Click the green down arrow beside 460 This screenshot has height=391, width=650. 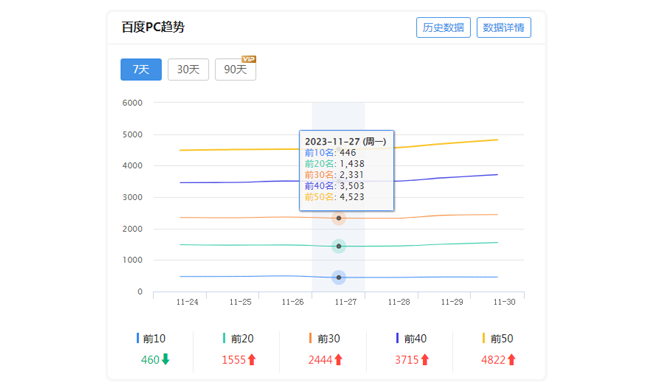click(x=165, y=359)
